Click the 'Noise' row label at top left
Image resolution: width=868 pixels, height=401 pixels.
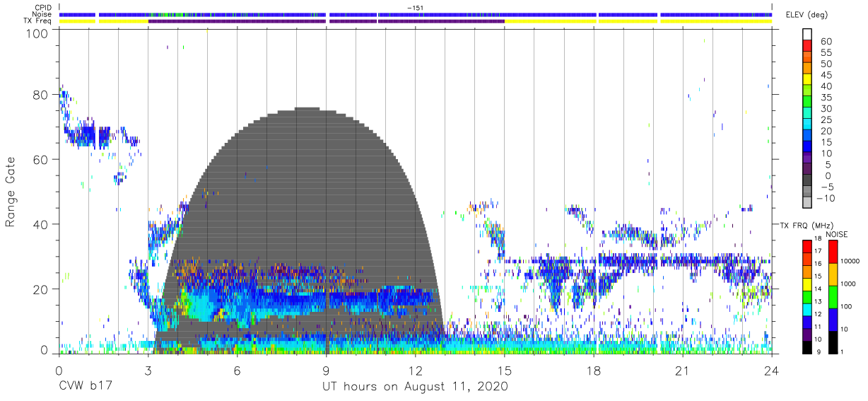tap(43, 14)
